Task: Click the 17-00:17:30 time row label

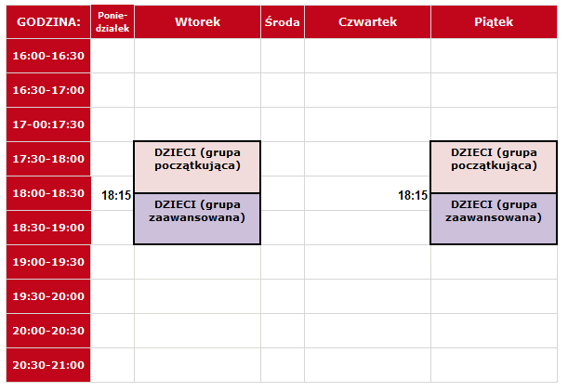Action: 48,124
